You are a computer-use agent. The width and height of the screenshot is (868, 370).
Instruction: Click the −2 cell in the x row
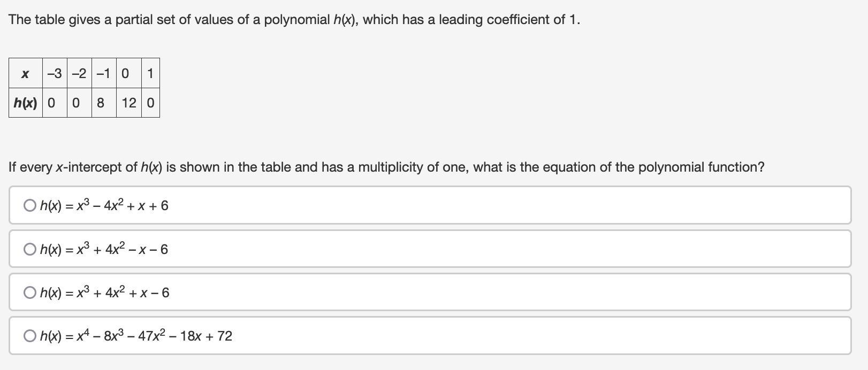[79, 74]
